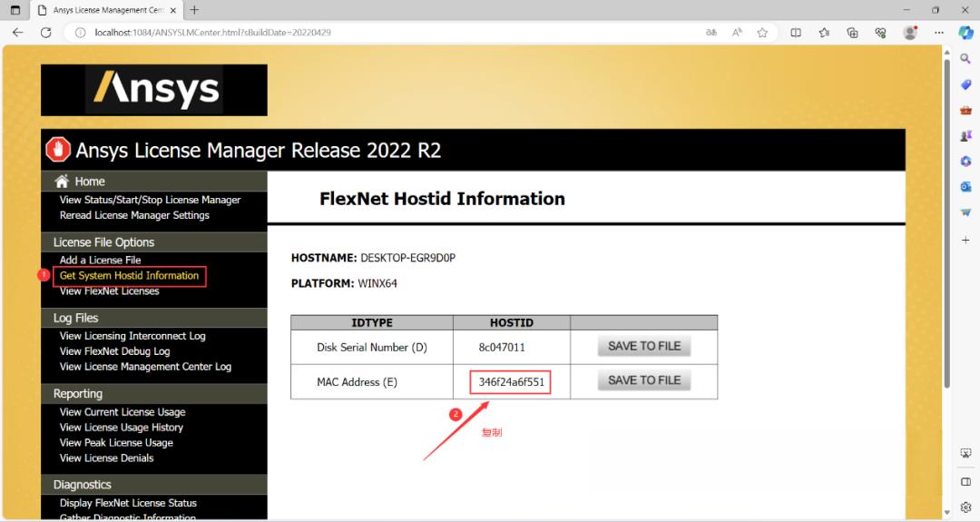Click the WINX64 platform text
This screenshot has height=522, width=980.
click(377, 284)
